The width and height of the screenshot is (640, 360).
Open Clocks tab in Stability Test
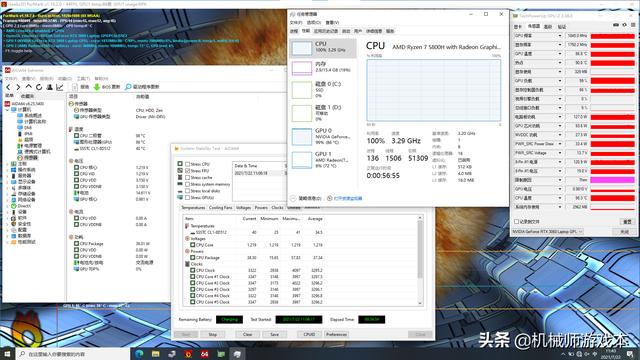point(278,208)
